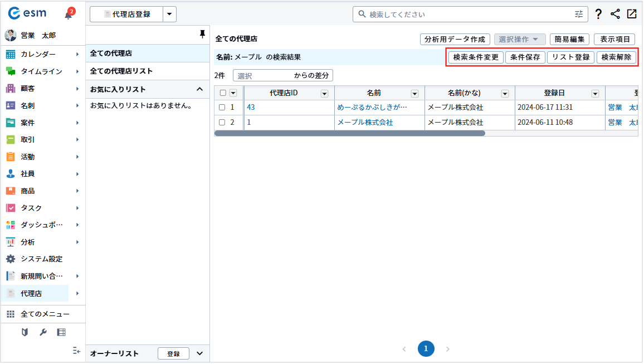Click the share icon in header

[615, 14]
